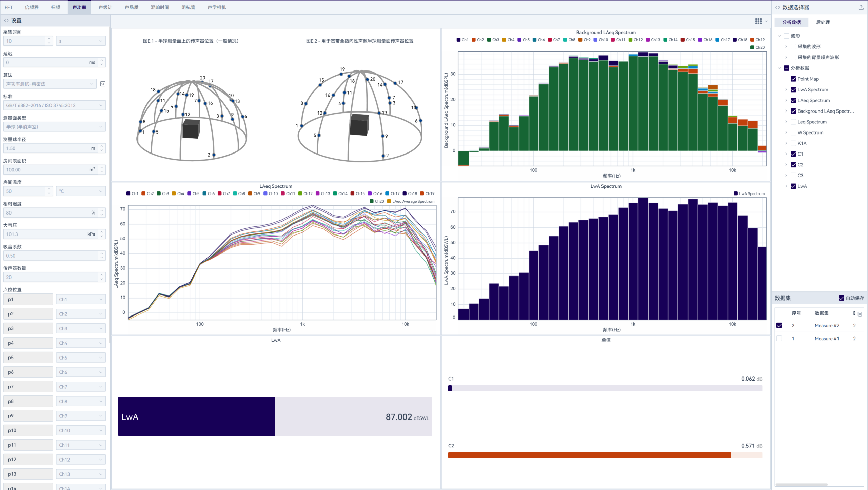
Task: Open the 测量面类型 半球 dropdown
Action: (54, 127)
